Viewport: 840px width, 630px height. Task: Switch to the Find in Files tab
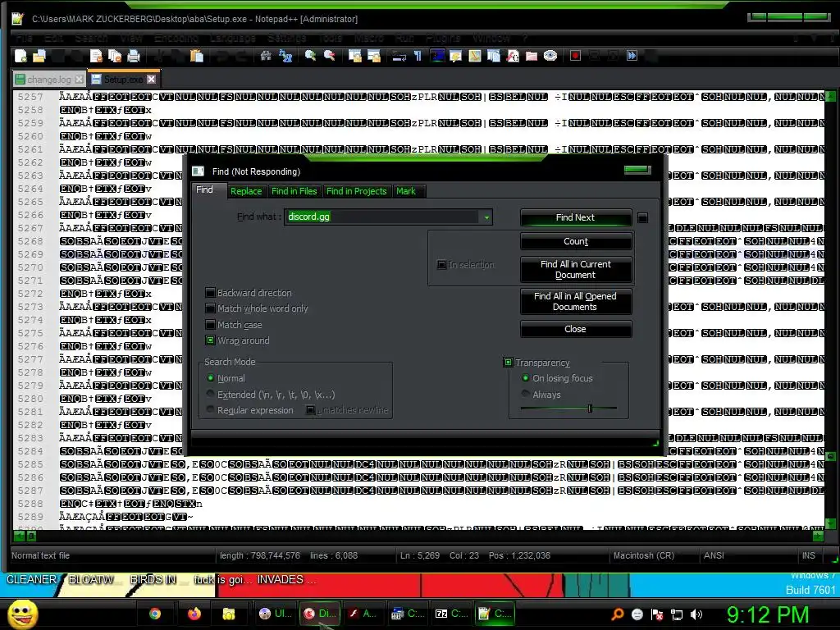[x=294, y=191]
